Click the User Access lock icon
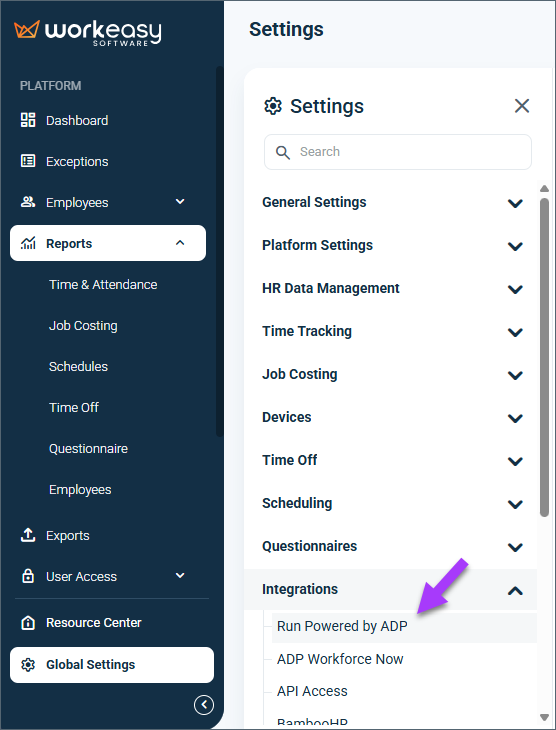The image size is (556, 730). click(28, 576)
